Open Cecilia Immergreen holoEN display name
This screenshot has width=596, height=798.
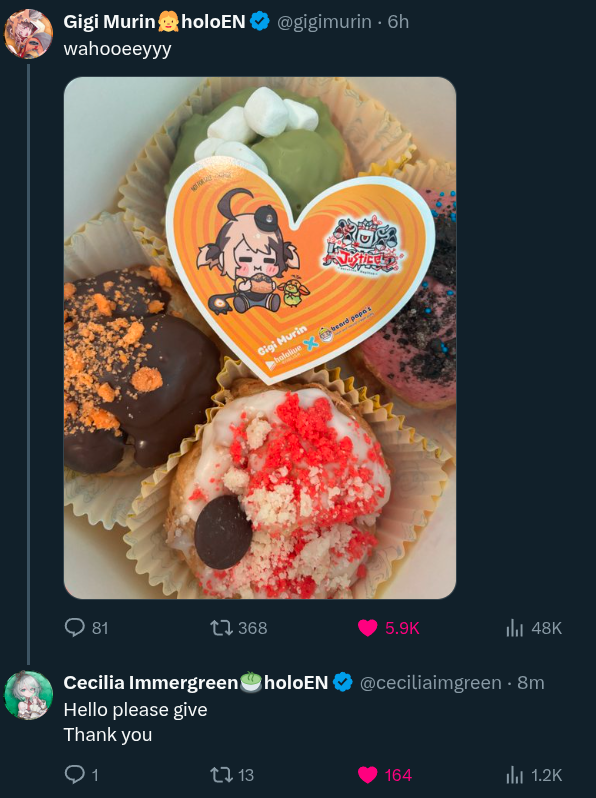(195, 682)
